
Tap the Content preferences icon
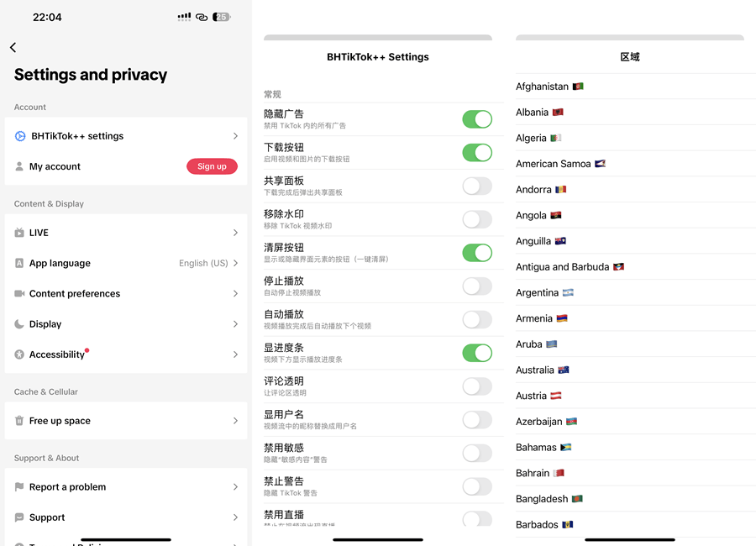click(x=18, y=293)
